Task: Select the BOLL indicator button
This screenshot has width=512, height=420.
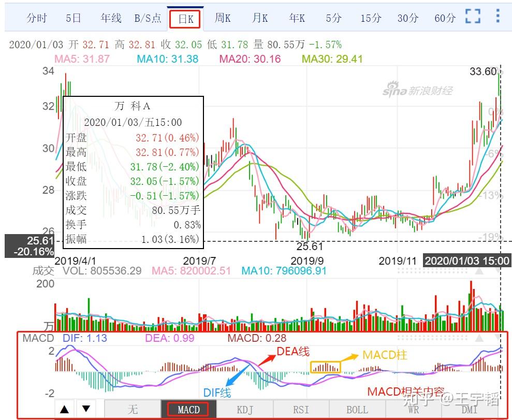Action: pos(357,409)
